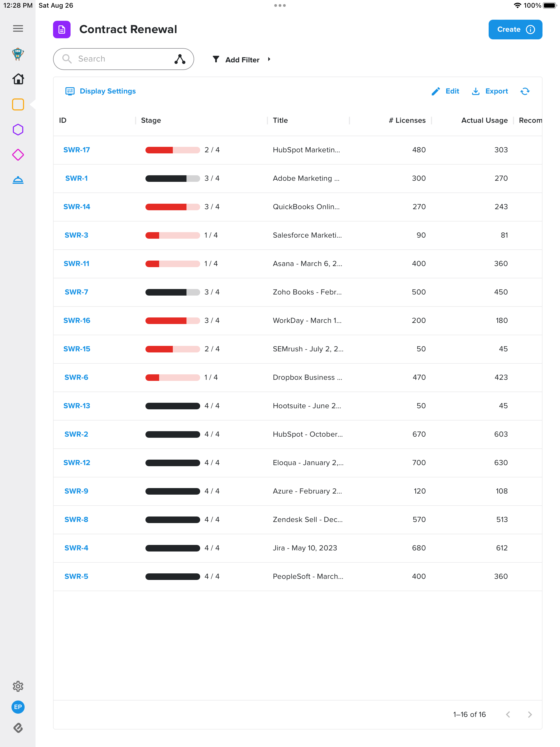Go to the previous page arrow
The image size is (560, 747).
[x=508, y=714]
